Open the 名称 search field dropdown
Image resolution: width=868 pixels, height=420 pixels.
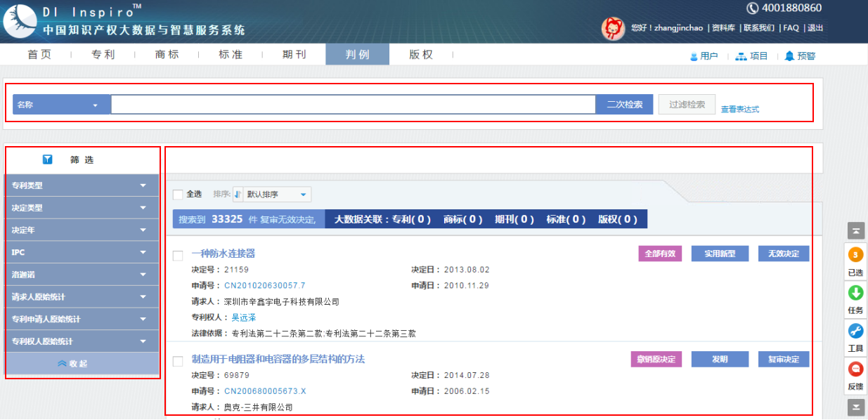61,105
